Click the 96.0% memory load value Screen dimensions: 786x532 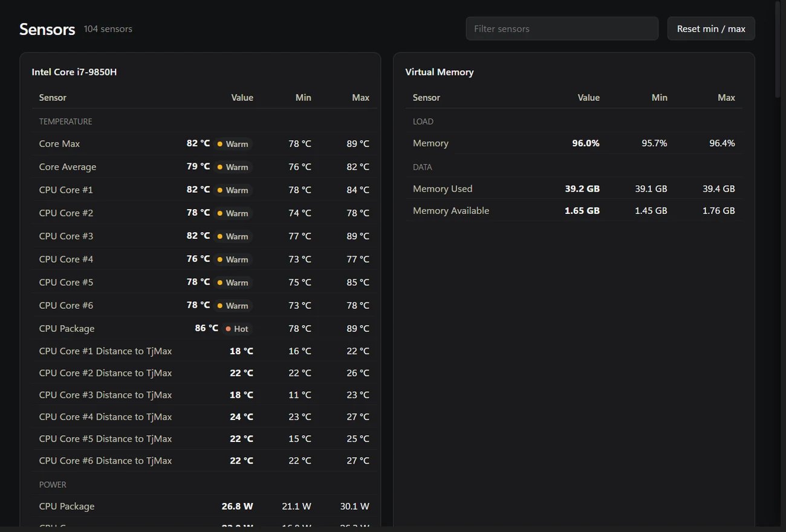[x=586, y=143]
